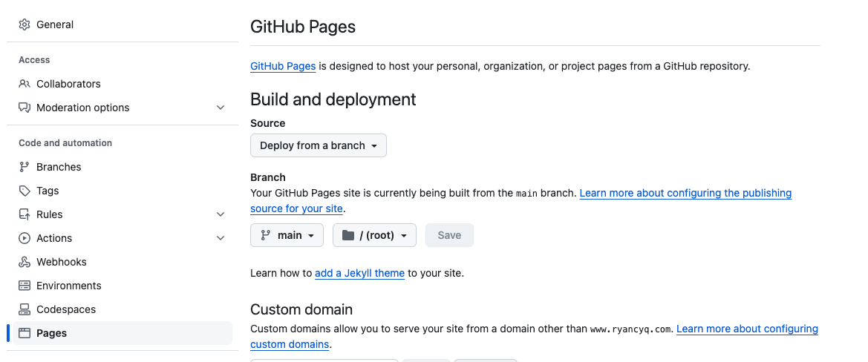Open the / (root) folder dropdown
The image size is (868, 362).
pos(374,235)
